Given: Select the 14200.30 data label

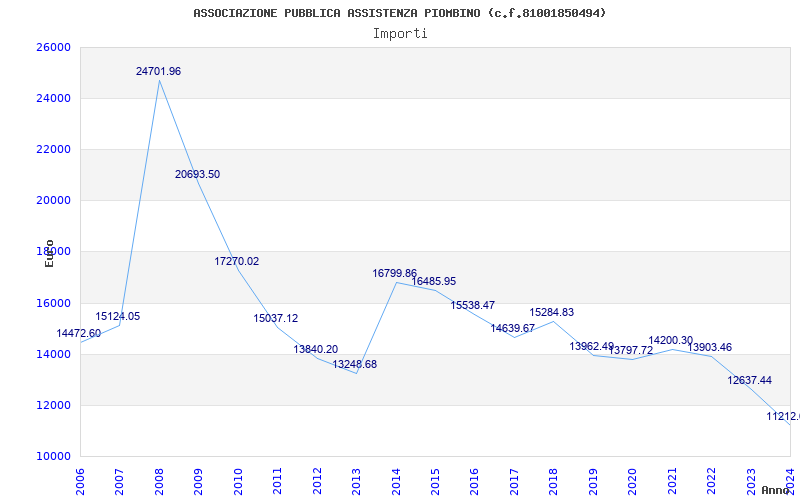Looking at the screenshot, I should (670, 340).
